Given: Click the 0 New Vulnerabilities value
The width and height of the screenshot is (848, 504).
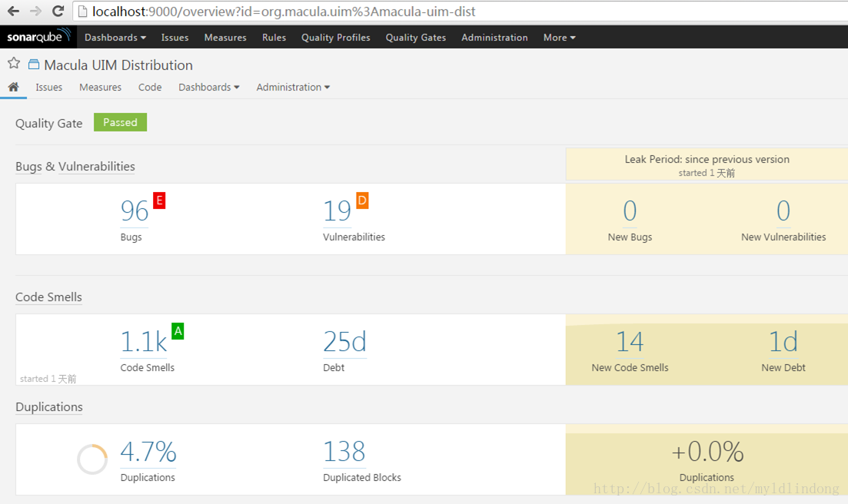Looking at the screenshot, I should (783, 211).
